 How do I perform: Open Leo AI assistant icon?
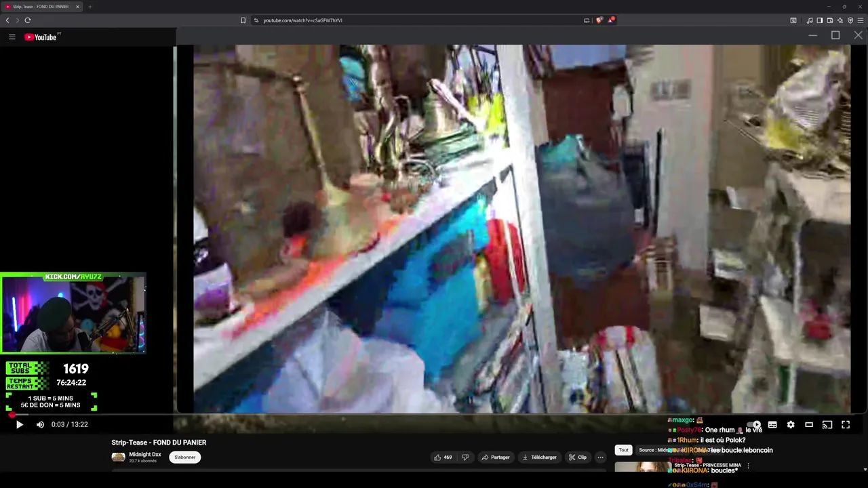[840, 20]
